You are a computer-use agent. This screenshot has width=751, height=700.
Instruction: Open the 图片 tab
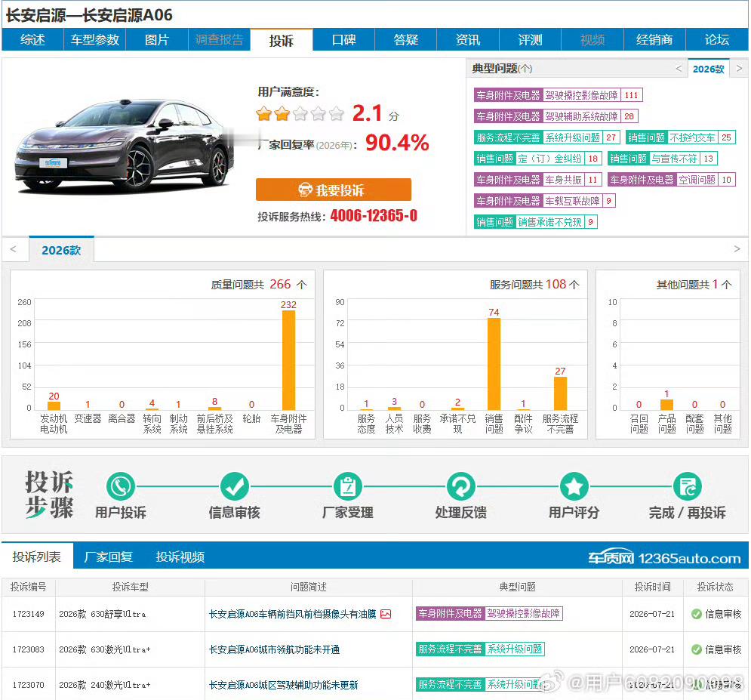tap(157, 40)
